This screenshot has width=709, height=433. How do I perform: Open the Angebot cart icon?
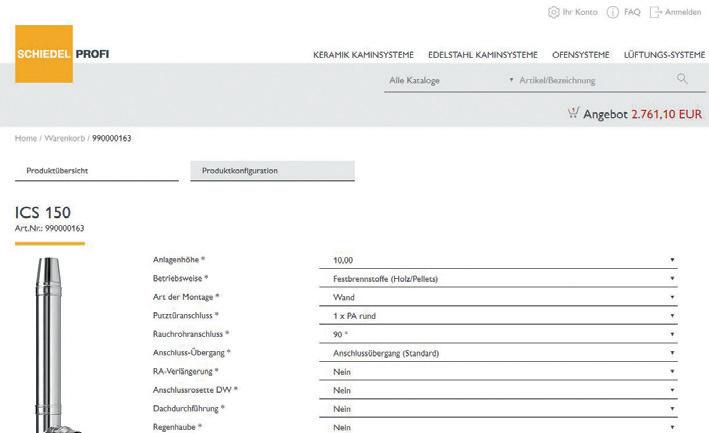tap(573, 113)
